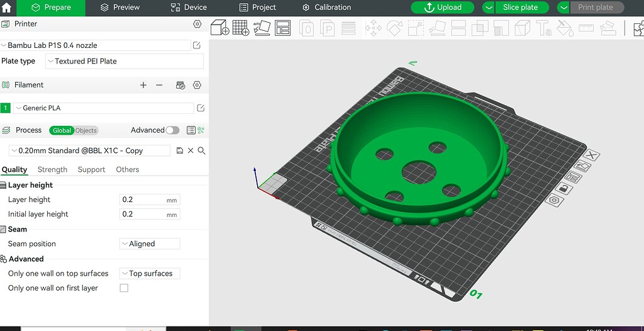Click the compare presets icon beside Advanced
The width and height of the screenshot is (644, 331).
coord(201,130)
